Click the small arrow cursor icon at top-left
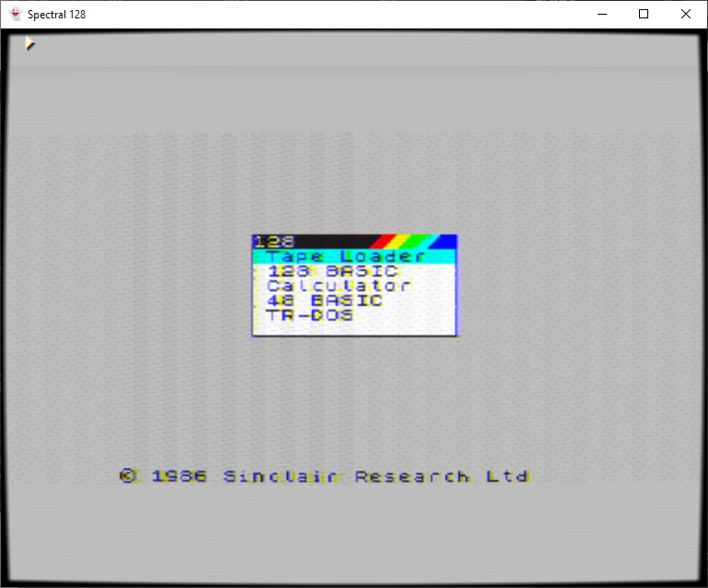Image resolution: width=708 pixels, height=588 pixels. (29, 43)
